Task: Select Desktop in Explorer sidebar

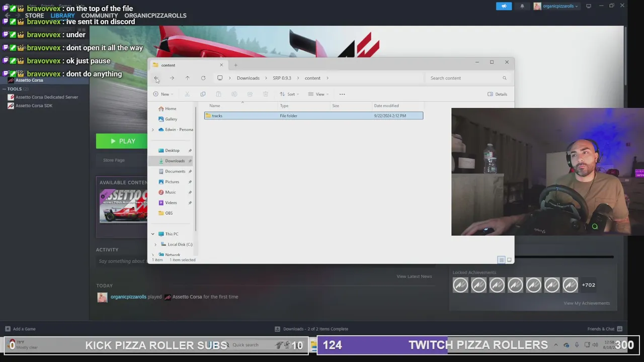Action: (x=172, y=150)
